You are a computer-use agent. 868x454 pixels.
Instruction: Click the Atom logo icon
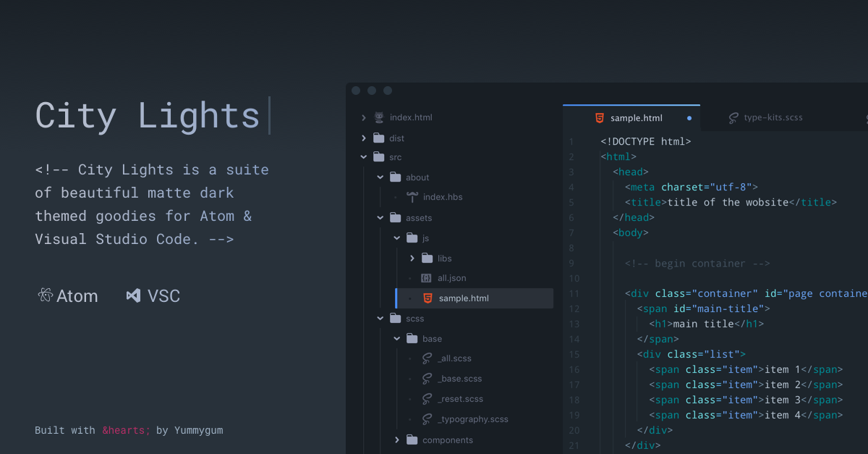coord(45,295)
